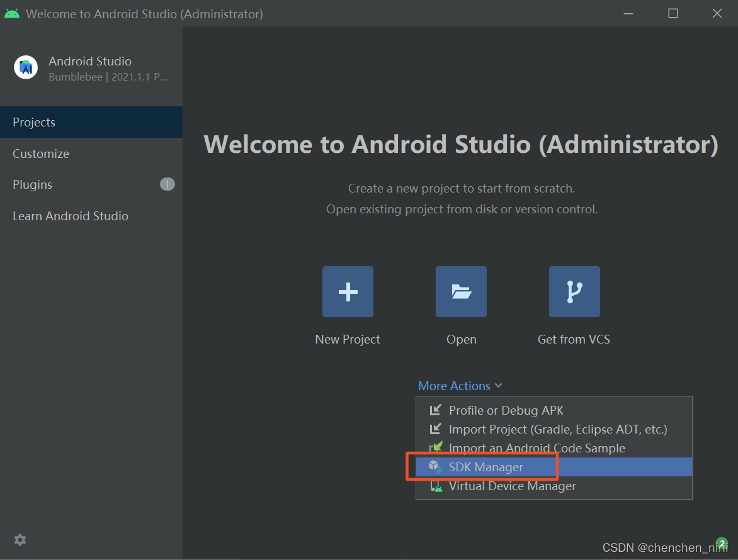This screenshot has height=560, width=738.
Task: Open Learn Android Studio tab
Action: (91, 216)
